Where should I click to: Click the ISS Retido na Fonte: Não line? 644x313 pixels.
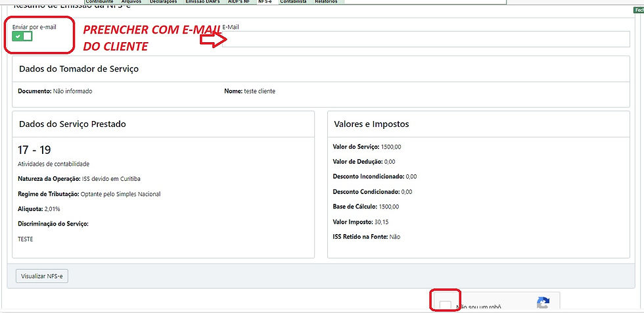tap(367, 237)
